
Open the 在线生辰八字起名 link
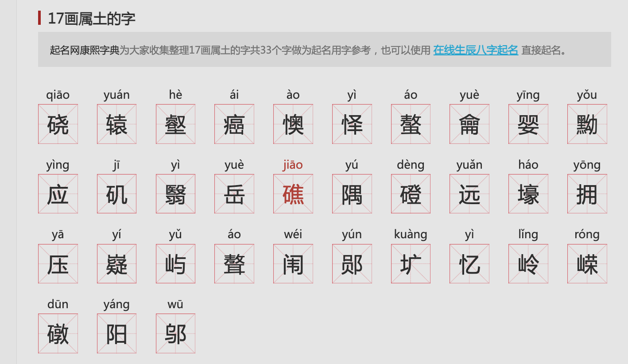pyautogui.click(x=476, y=50)
